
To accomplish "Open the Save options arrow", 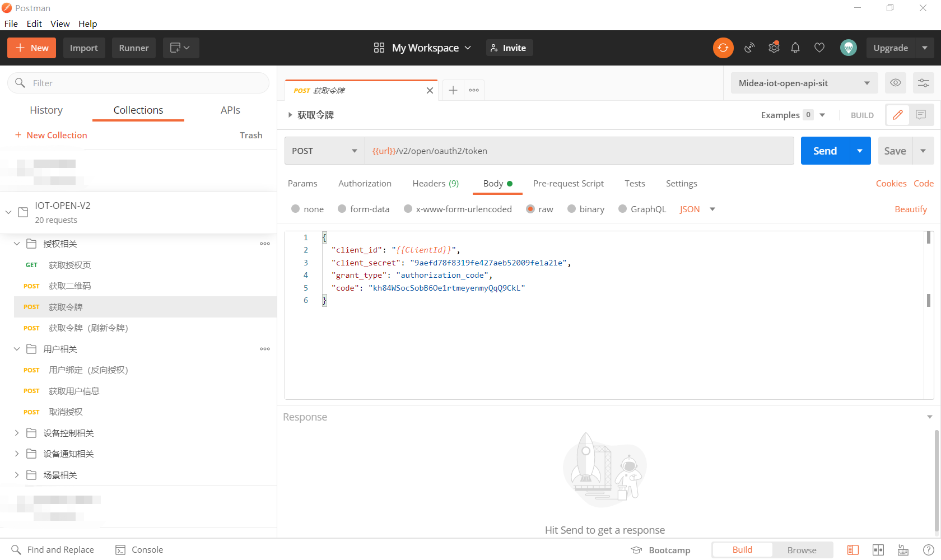I will click(x=923, y=151).
